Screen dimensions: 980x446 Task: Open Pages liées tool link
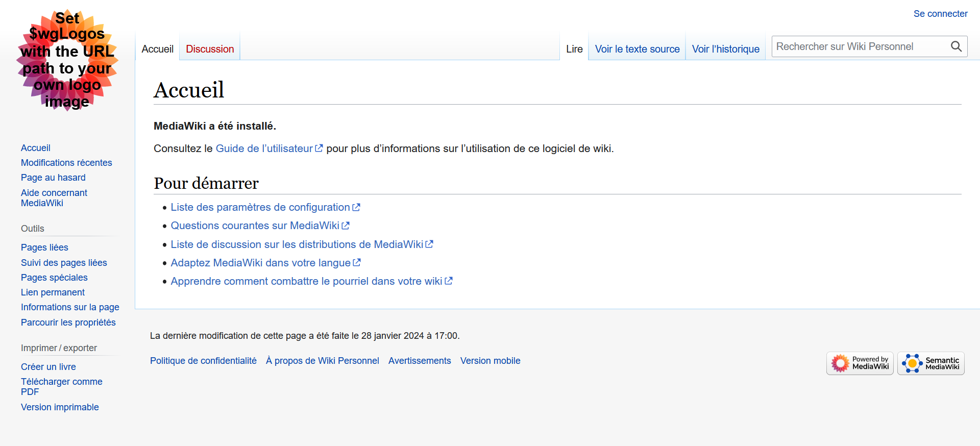coord(44,247)
